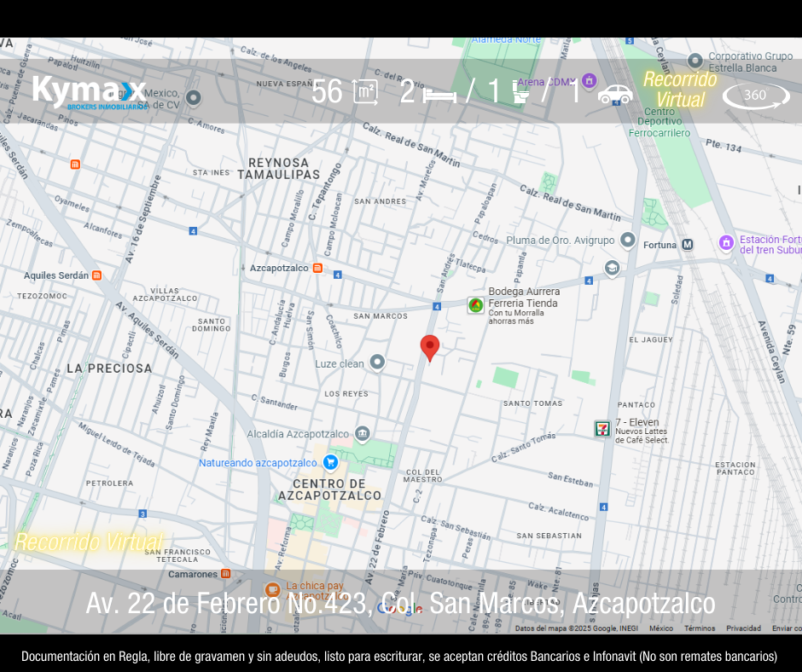Select the Azcapotzalco metro station icon
Screen dimensions: 802x672
click(x=317, y=268)
